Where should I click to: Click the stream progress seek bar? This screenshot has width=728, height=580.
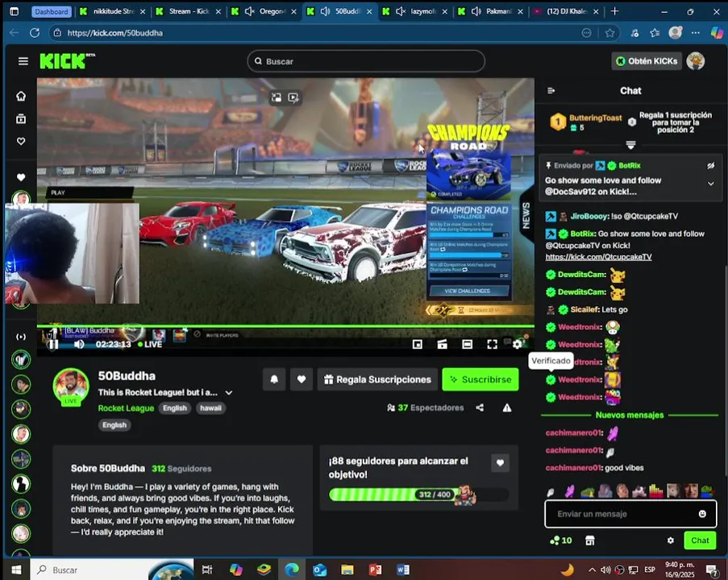click(285, 326)
